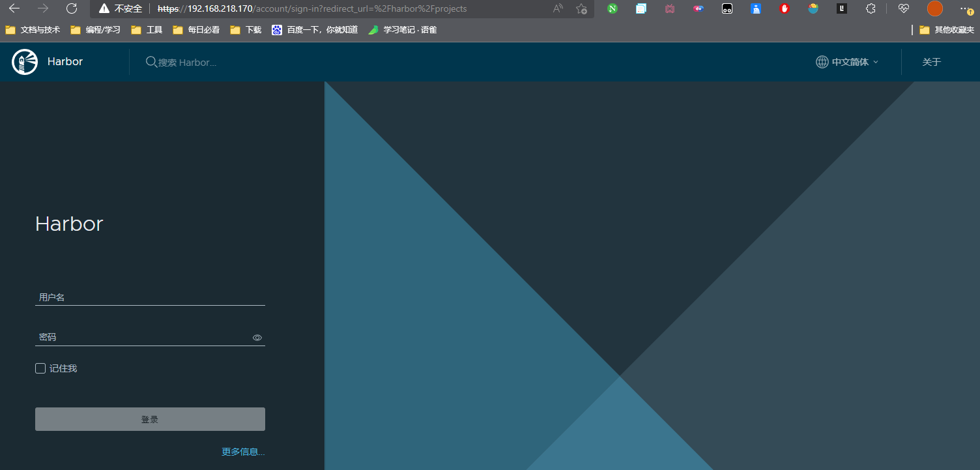Click the read aloud icon

click(558, 8)
